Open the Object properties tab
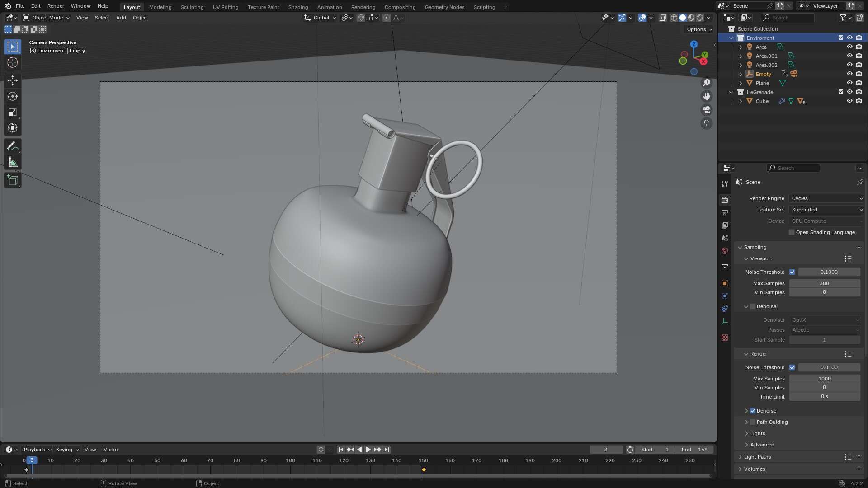Screen dimensions: 868x488 (x=725, y=283)
